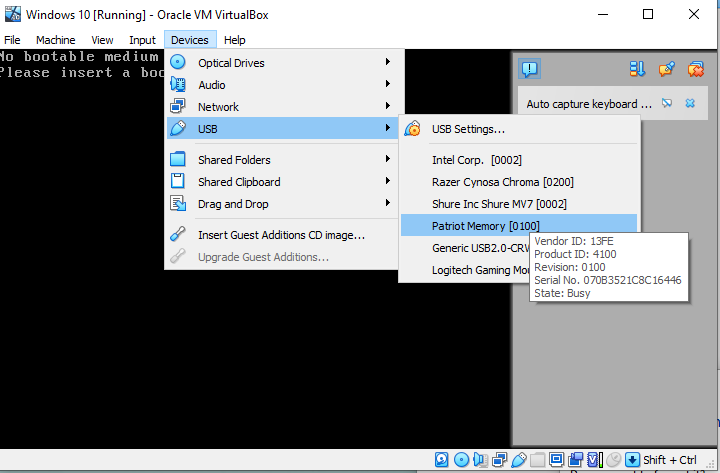This screenshot has height=473, width=720.
Task: Open USB Settings from the submenu
Action: [519, 129]
